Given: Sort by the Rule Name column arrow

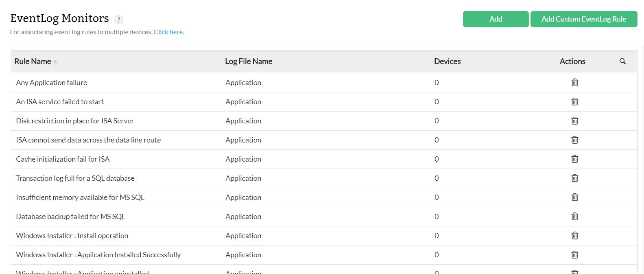Looking at the screenshot, I should (x=55, y=62).
